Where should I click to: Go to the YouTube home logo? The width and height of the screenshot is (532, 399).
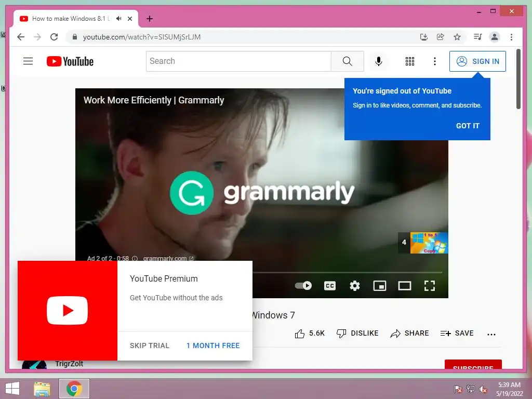pos(70,61)
